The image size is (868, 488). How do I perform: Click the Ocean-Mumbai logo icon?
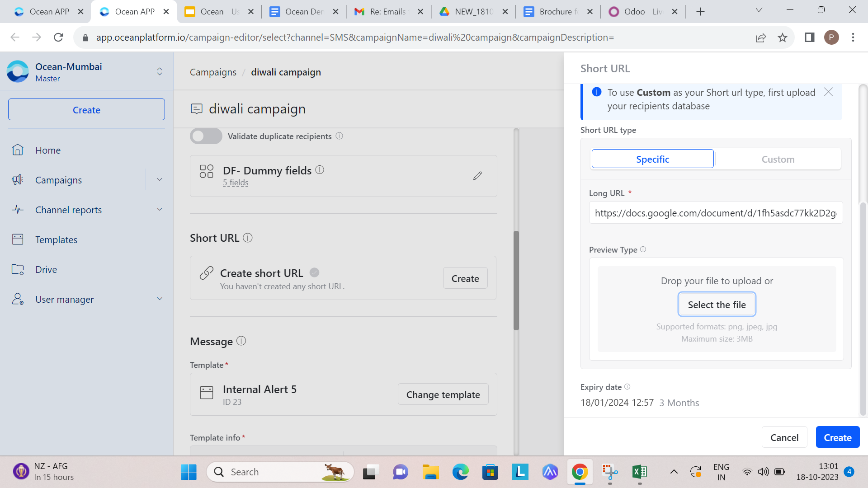[18, 71]
